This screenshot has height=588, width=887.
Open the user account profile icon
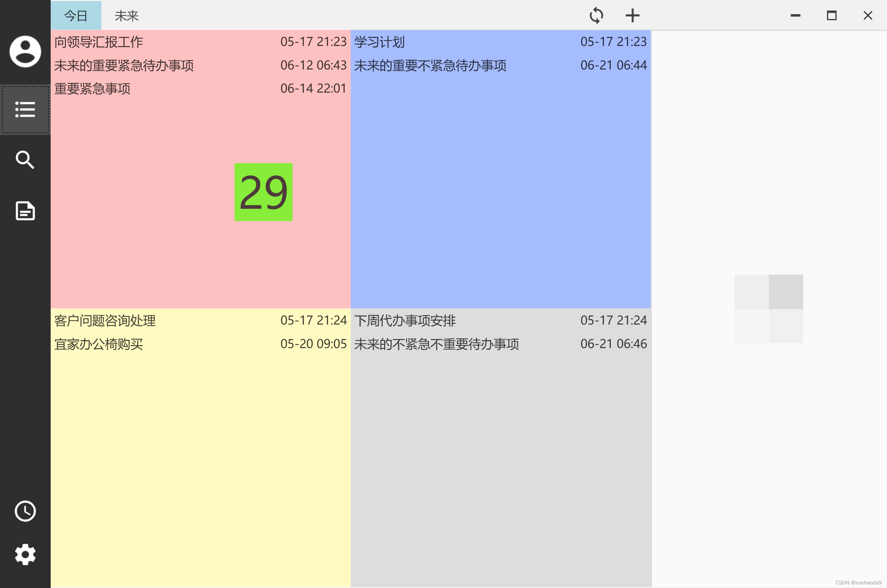[x=25, y=52]
